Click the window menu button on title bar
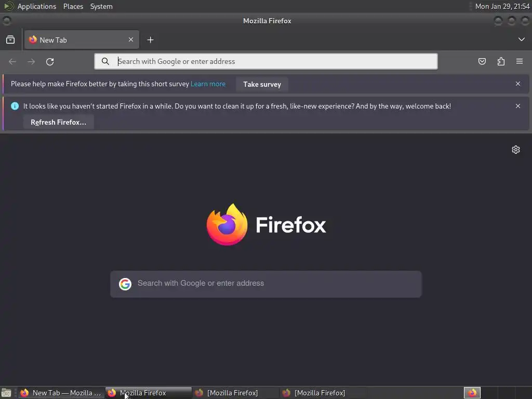This screenshot has width=532, height=399. [6, 21]
